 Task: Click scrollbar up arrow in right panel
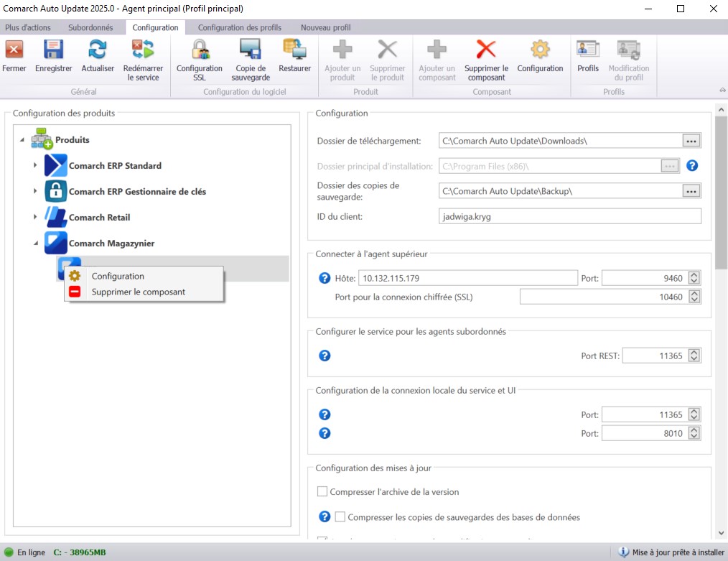coord(721,110)
